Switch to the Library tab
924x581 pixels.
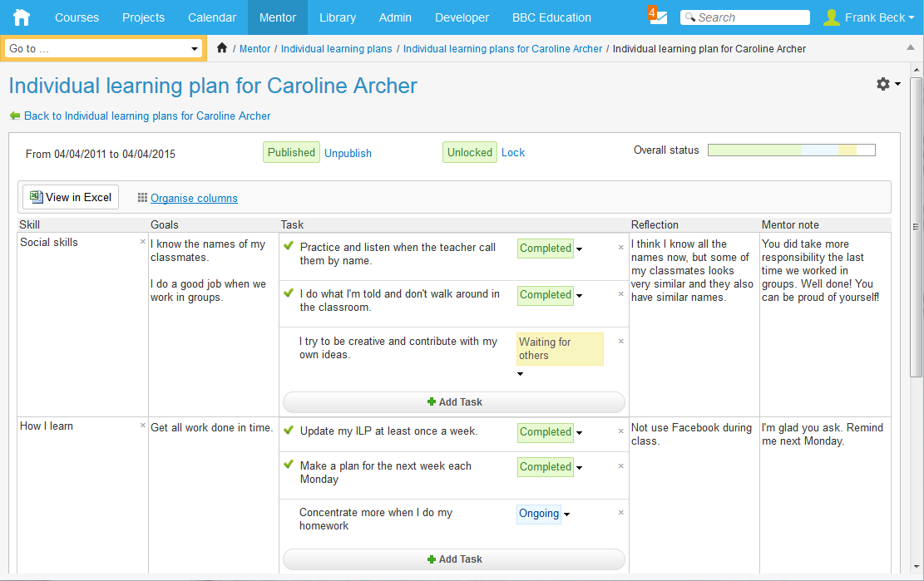pos(337,17)
